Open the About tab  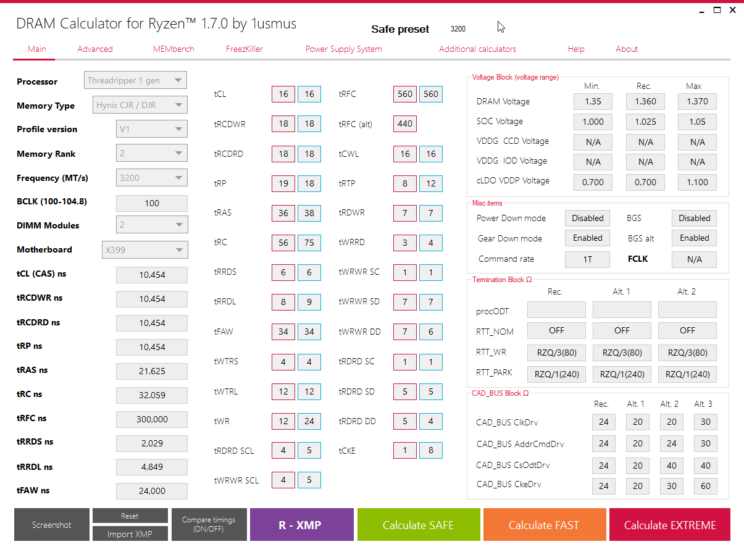[x=627, y=49]
